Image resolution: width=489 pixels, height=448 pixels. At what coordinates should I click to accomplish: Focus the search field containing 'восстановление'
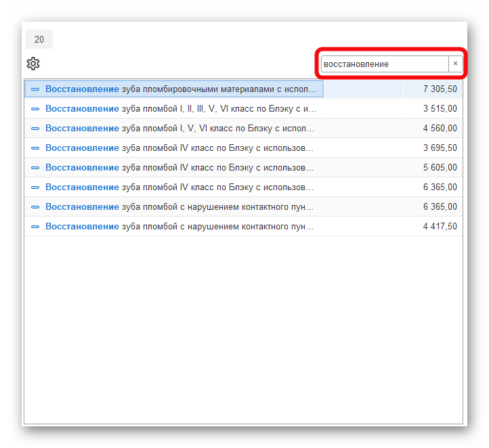point(385,64)
